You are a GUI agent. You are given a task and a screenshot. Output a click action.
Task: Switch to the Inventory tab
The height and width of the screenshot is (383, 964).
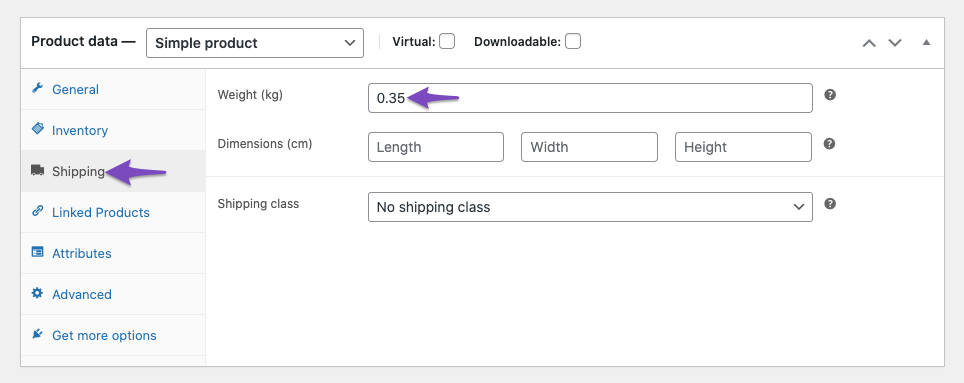pyautogui.click(x=113, y=130)
